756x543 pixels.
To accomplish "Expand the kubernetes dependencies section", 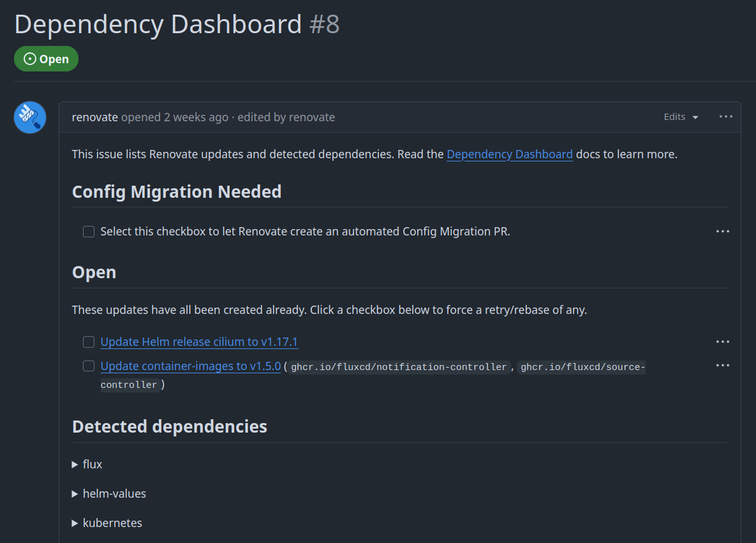I will (x=107, y=523).
